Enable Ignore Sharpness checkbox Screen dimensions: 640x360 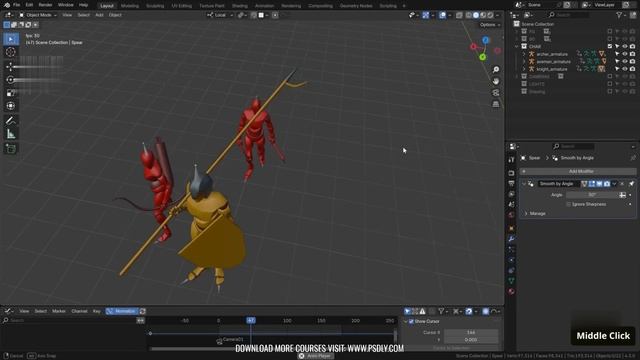(569, 204)
